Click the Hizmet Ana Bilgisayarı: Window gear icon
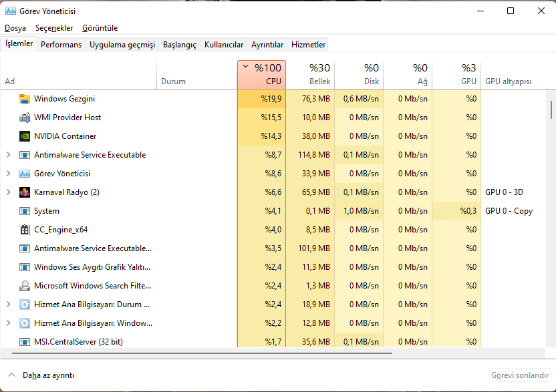The height and width of the screenshot is (392, 556). 25,323
